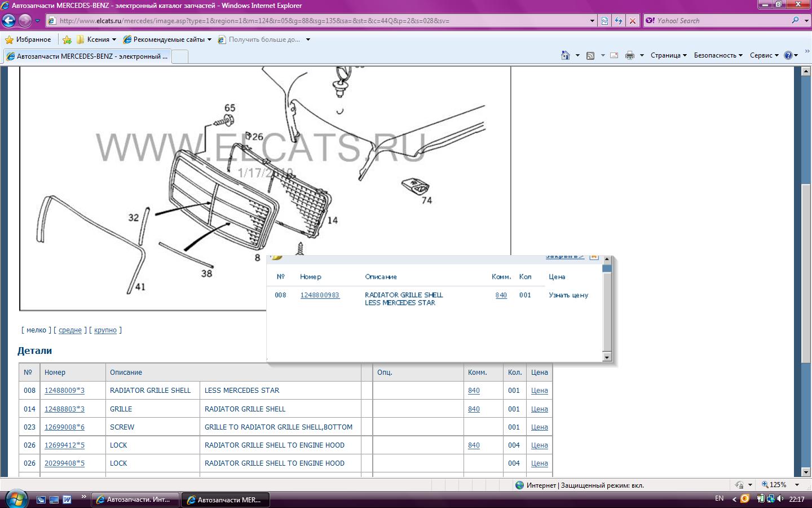Click the Print icon in the command bar

coord(630,55)
